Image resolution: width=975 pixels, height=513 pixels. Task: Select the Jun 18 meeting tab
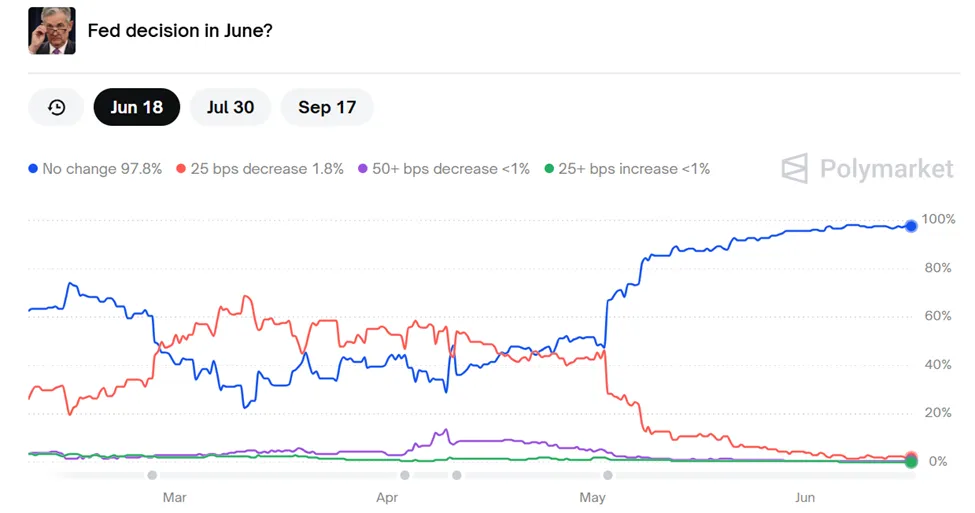click(137, 107)
